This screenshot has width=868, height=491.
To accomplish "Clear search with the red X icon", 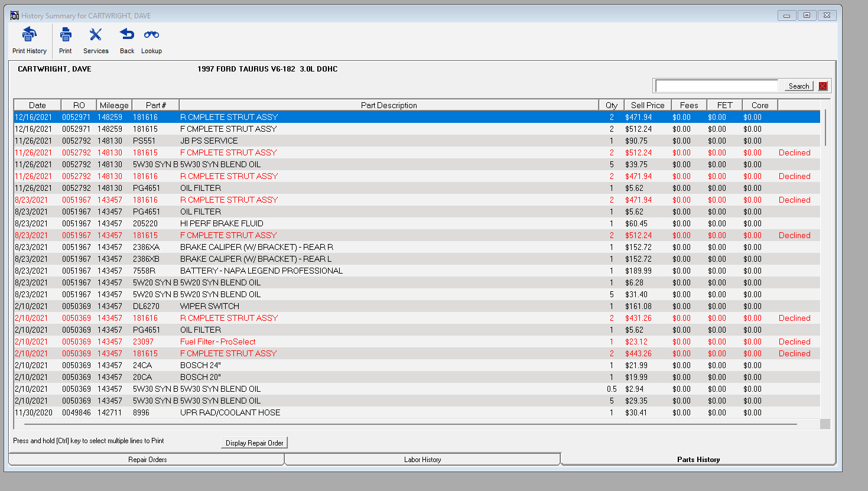I will pos(823,86).
